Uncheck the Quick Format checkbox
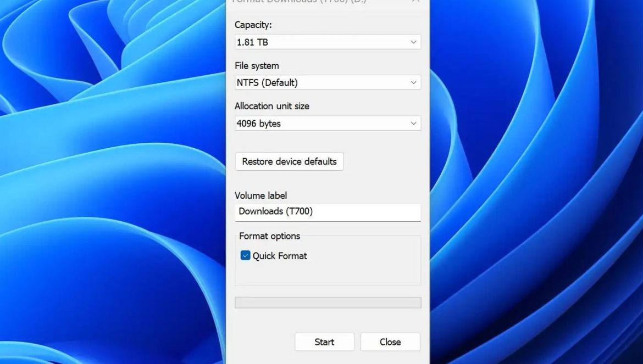 [245, 256]
